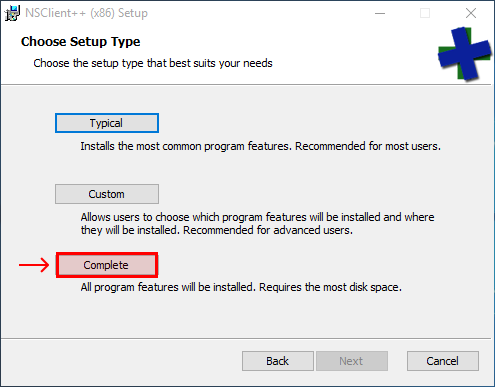Click the installer icon in title bar

(12, 13)
